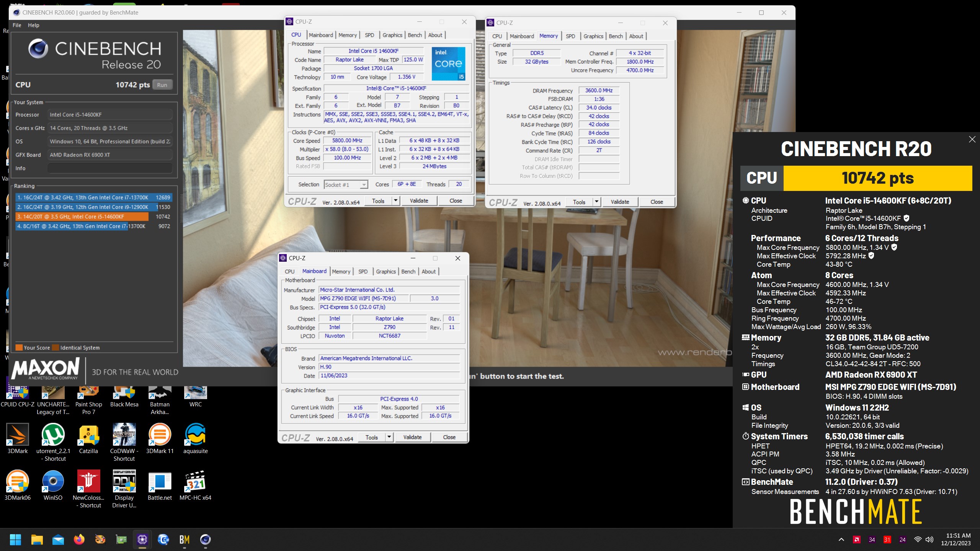This screenshot has width=980, height=551.
Task: Switch to Graphics tab in CPU-Z Mainboard window
Action: pyautogui.click(x=386, y=271)
